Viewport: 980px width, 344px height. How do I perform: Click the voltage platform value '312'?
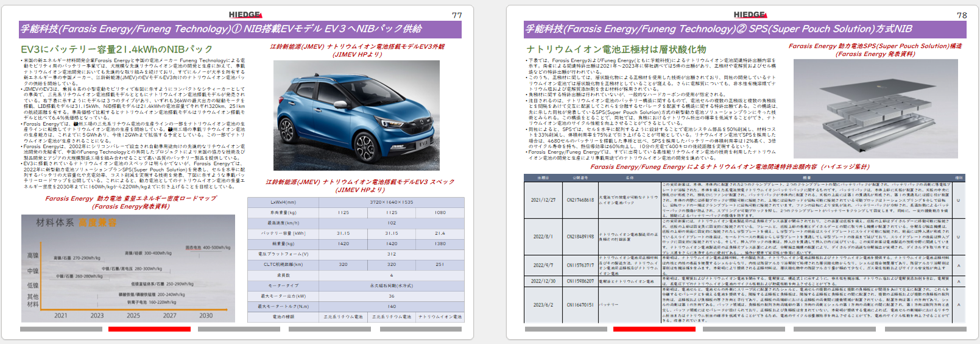click(x=392, y=254)
